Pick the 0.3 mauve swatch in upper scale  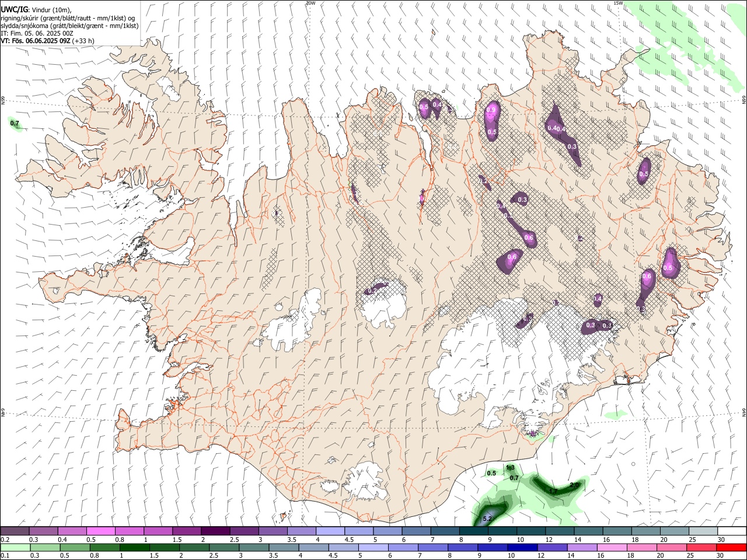pyautogui.click(x=44, y=531)
